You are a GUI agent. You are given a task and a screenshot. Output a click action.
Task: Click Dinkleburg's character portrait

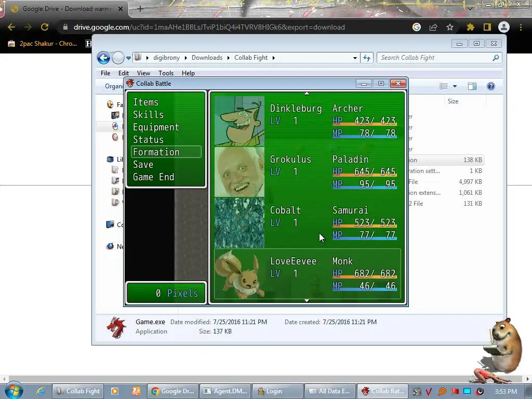[240, 121]
